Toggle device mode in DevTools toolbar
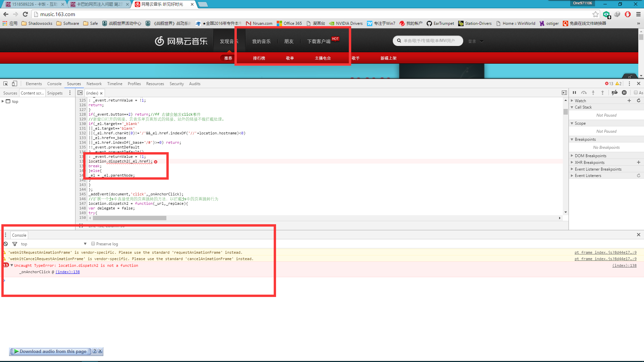This screenshot has width=644, height=362. coord(14,84)
